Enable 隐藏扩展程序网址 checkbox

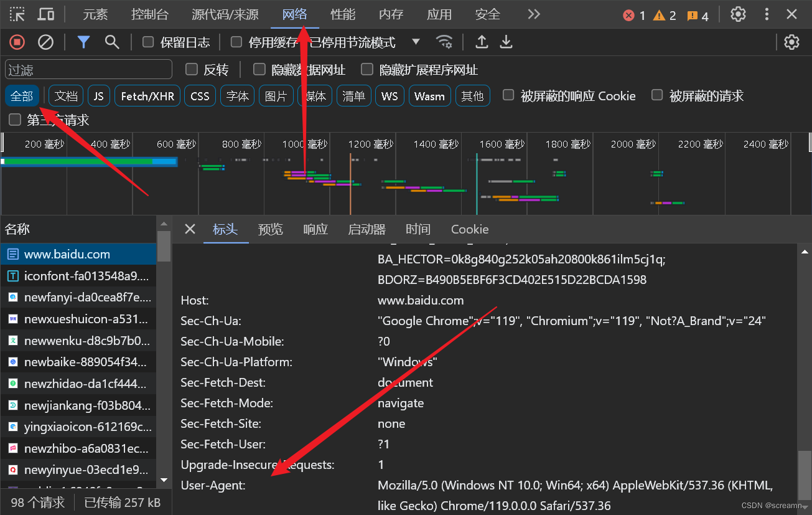tap(367, 69)
